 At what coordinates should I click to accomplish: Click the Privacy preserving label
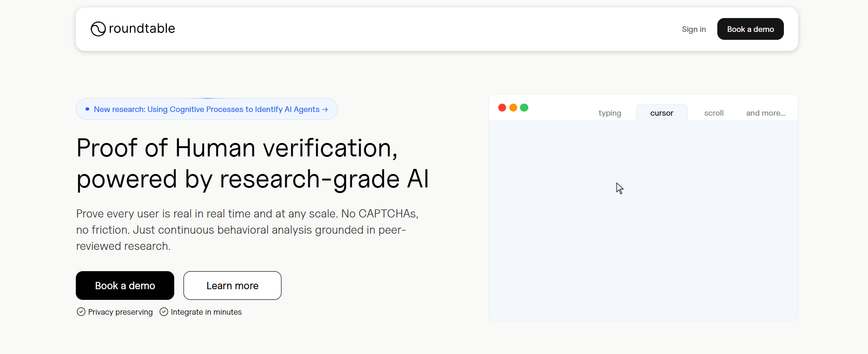click(120, 312)
